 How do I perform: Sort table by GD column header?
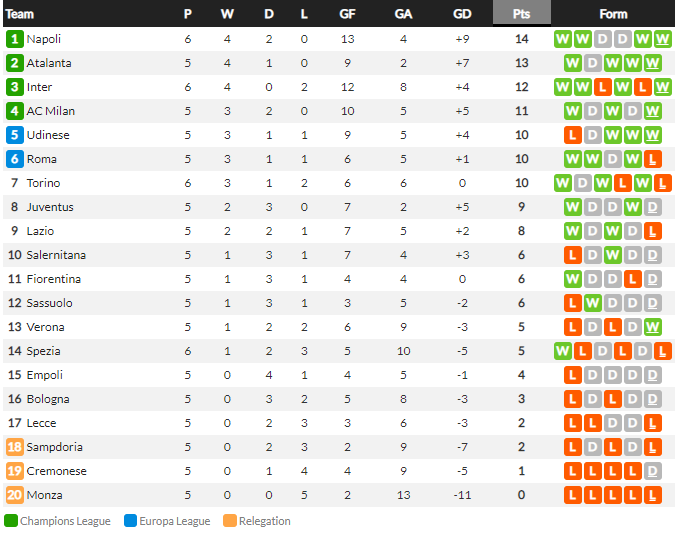pos(462,14)
